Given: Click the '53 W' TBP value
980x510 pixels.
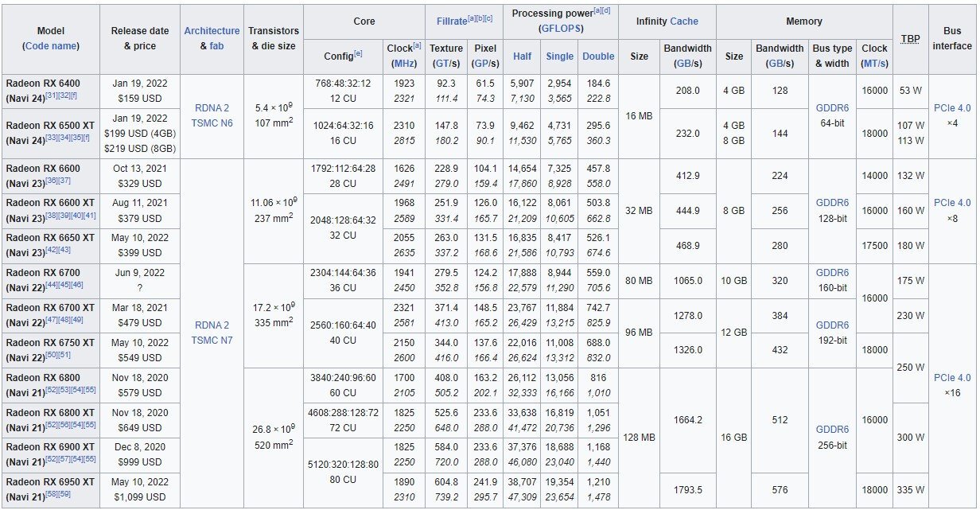Looking at the screenshot, I should click(x=911, y=91).
